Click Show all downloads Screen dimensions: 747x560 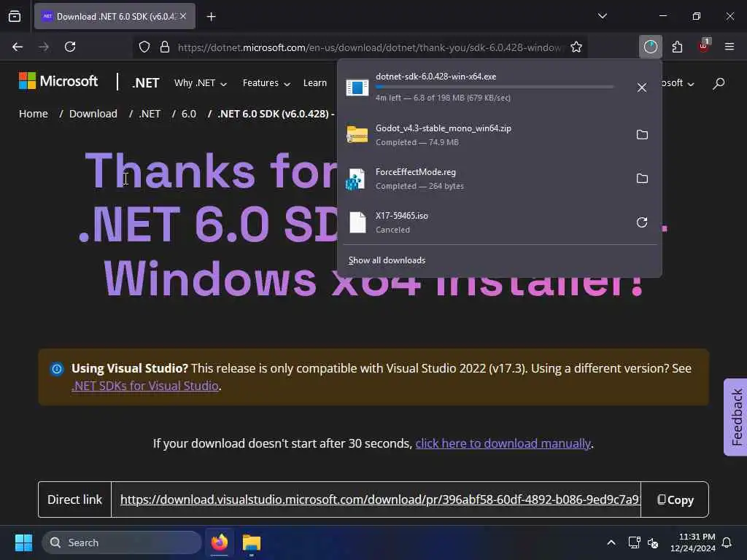click(x=387, y=260)
